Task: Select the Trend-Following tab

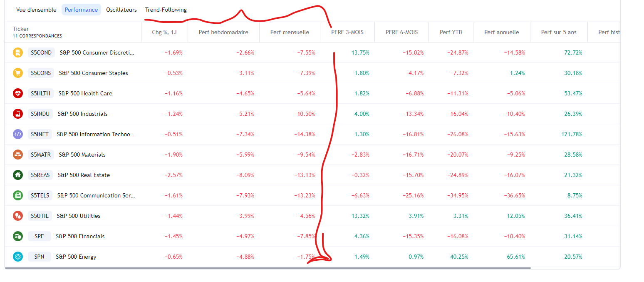Action: pos(166,10)
